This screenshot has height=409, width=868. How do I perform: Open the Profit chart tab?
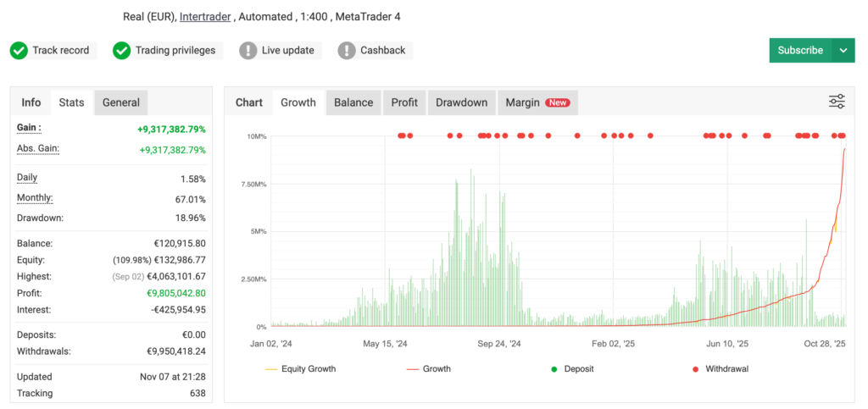[x=404, y=102]
